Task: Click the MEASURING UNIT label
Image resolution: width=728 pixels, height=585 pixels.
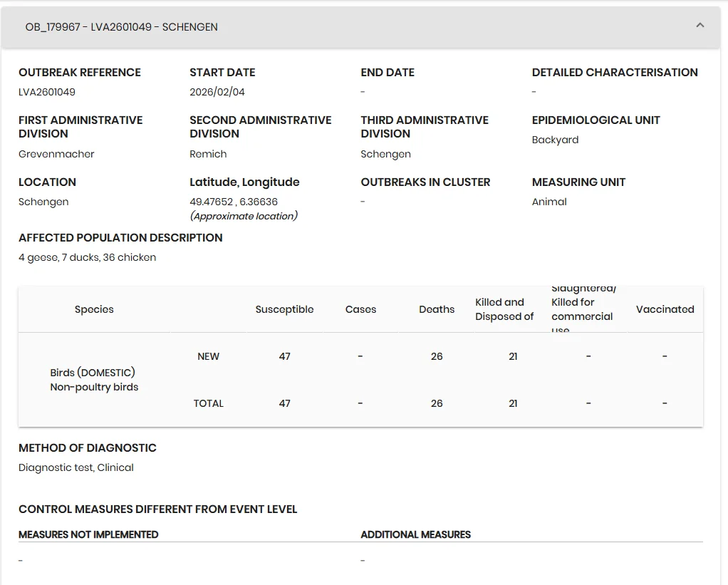Action: coord(578,182)
